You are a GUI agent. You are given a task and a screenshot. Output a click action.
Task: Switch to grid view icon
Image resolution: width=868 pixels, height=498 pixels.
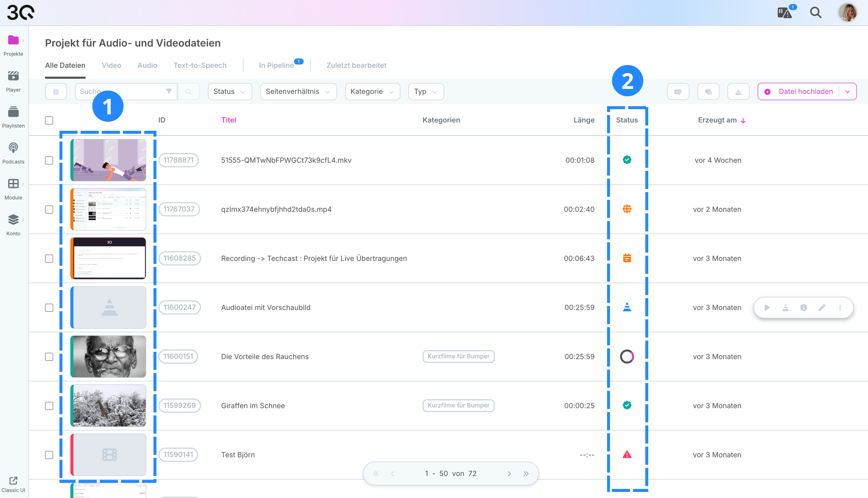pos(56,92)
